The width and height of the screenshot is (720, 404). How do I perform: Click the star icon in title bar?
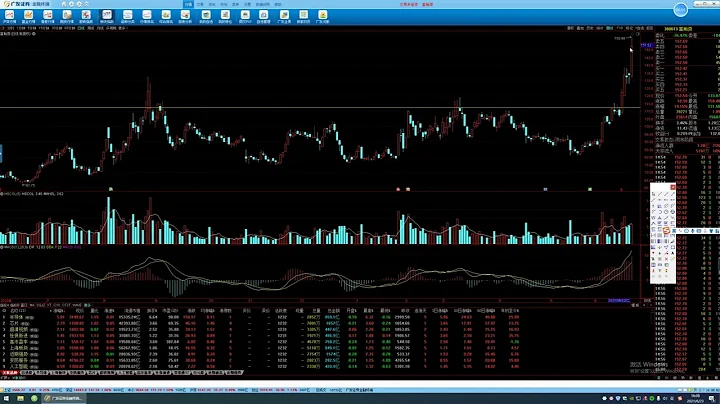86,4
